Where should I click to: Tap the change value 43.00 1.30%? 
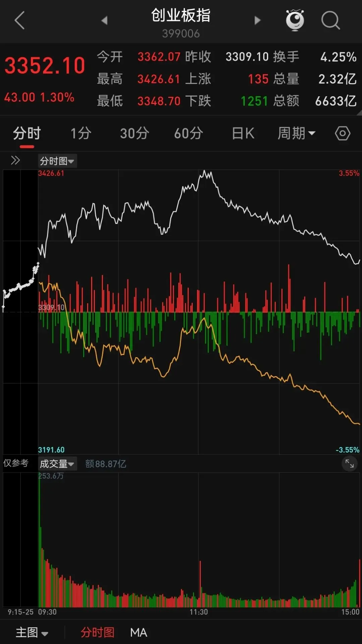point(39,98)
